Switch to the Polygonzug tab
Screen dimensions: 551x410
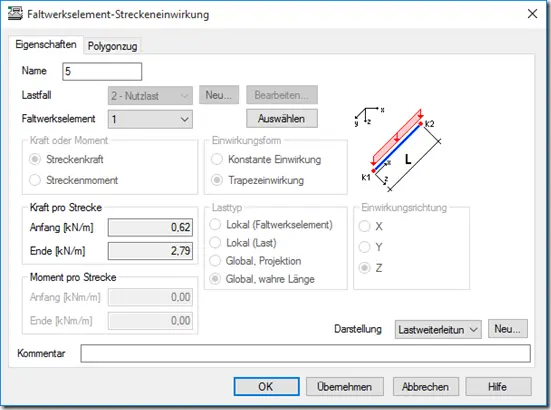pos(112,46)
